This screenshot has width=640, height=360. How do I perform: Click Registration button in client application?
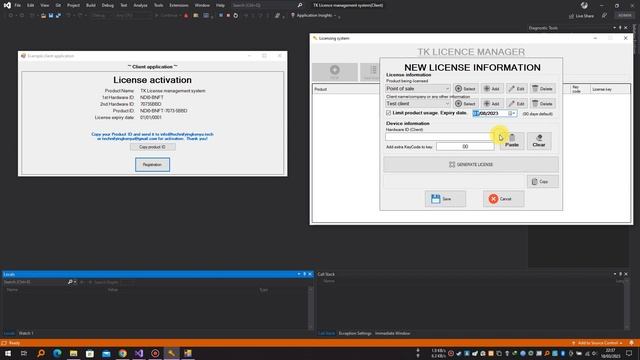pos(152,164)
